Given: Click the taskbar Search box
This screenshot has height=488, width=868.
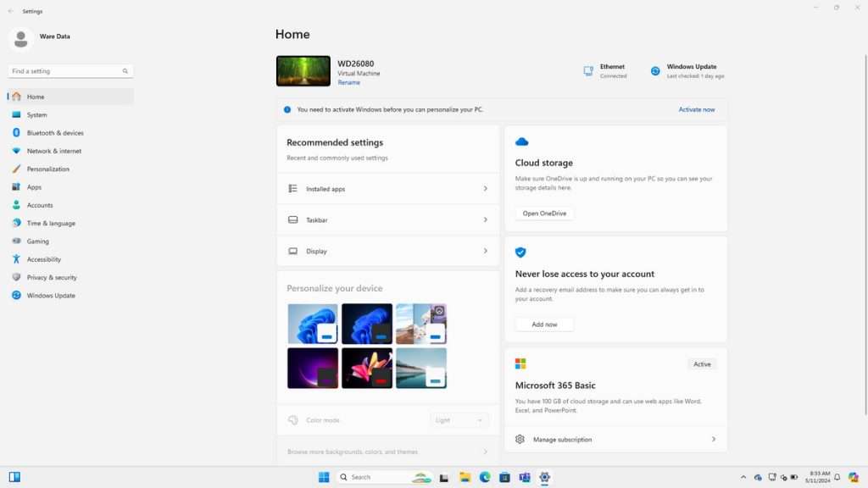Looking at the screenshot, I should [384, 477].
